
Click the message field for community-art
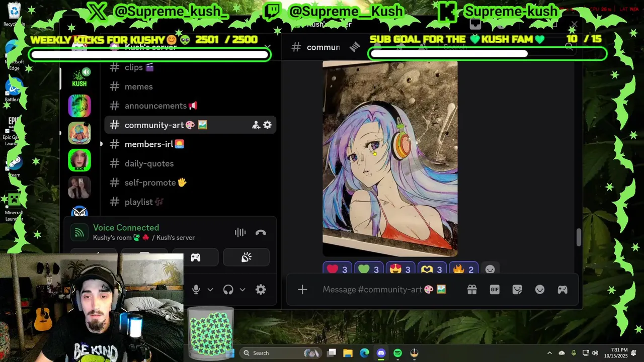coord(384,290)
